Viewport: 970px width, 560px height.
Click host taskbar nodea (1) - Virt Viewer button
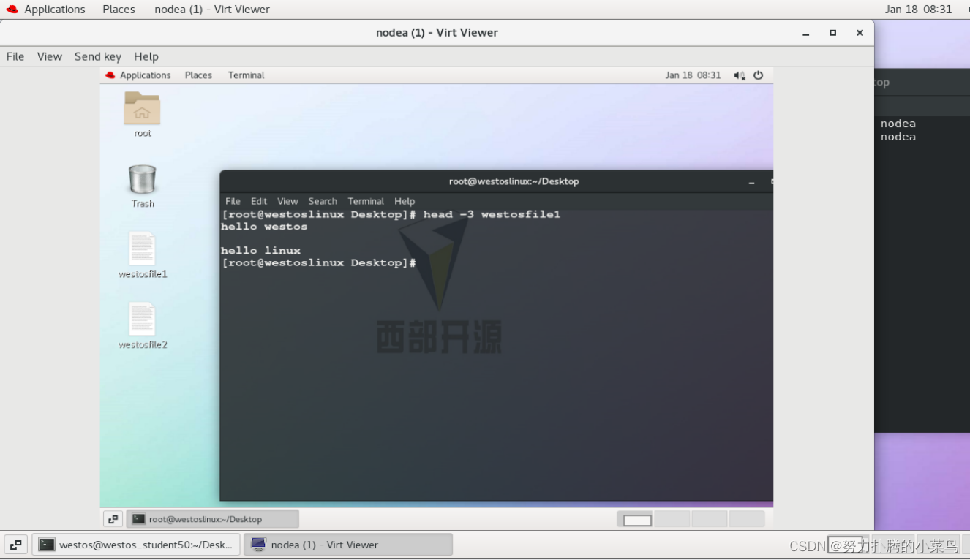tap(348, 545)
